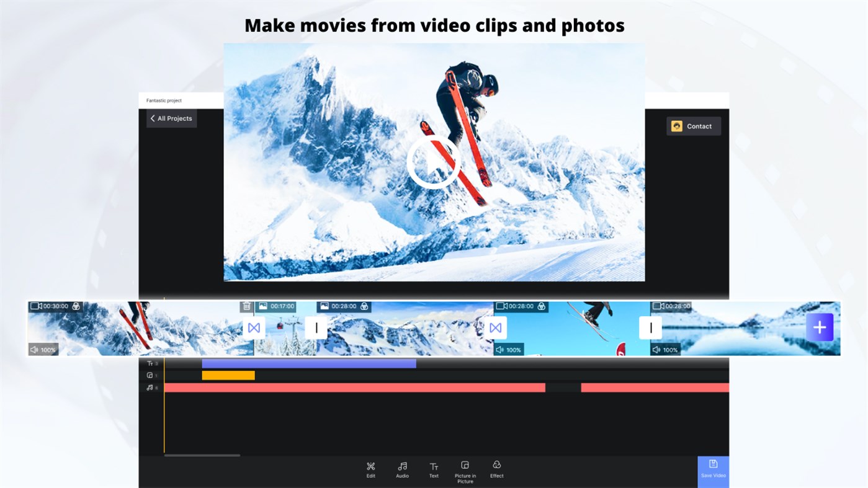Viewport: 868px width, 488px height.
Task: Click the Contact button
Action: point(693,125)
